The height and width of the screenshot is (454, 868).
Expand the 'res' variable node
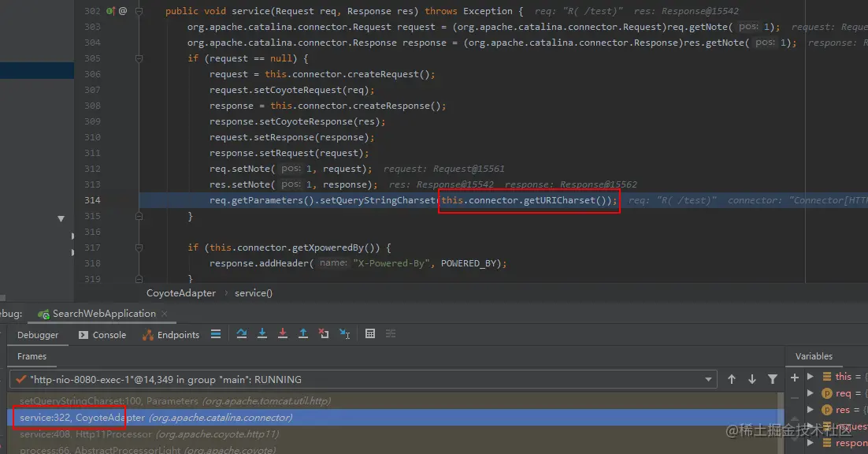tap(811, 410)
